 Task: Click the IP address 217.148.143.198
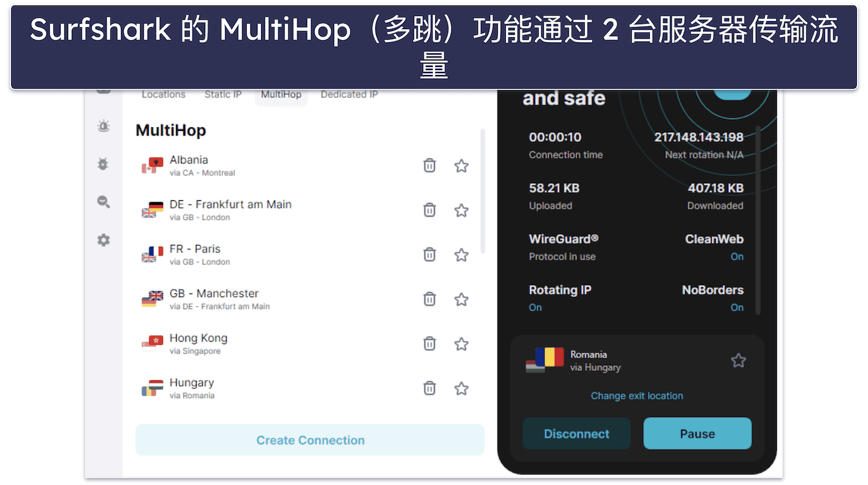click(x=699, y=137)
